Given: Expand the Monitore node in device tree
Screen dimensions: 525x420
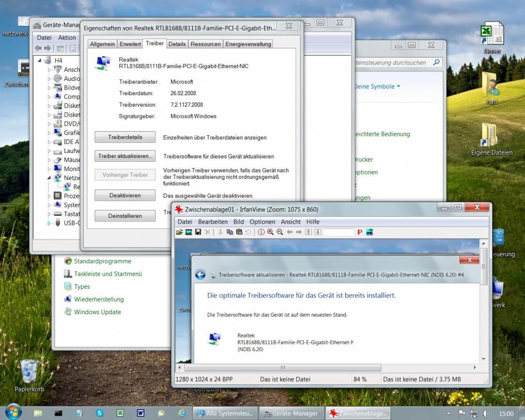Looking at the screenshot, I should click(49, 169).
